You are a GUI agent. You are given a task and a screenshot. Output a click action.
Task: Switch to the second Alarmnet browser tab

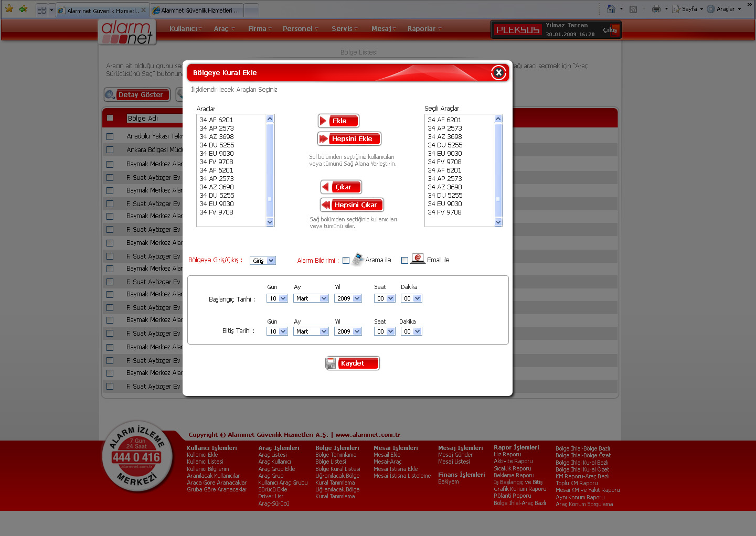tap(197, 10)
